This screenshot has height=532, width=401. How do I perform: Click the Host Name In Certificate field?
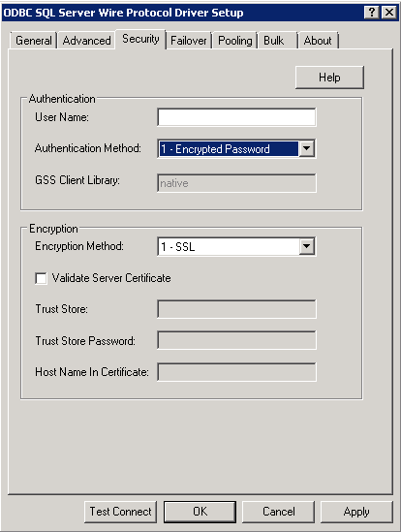tap(236, 372)
